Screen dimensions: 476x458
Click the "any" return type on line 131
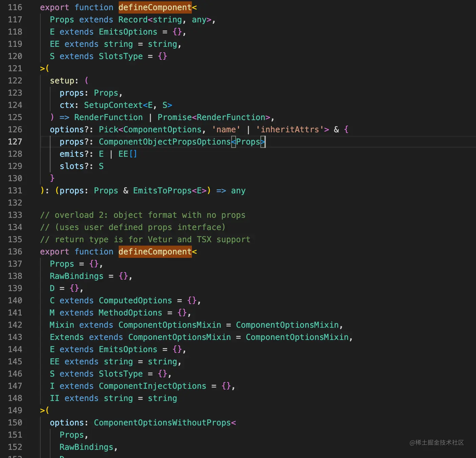(x=238, y=191)
